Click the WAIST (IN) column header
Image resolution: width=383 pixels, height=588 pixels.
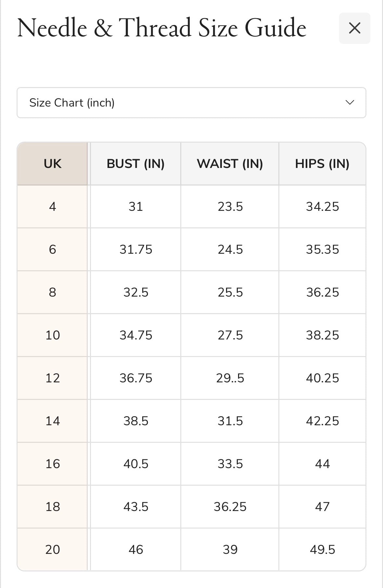tap(230, 164)
